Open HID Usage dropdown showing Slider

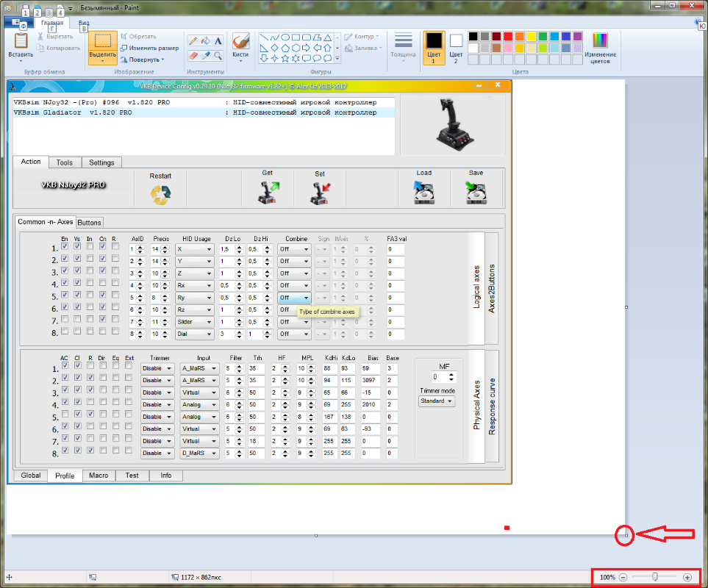click(194, 322)
